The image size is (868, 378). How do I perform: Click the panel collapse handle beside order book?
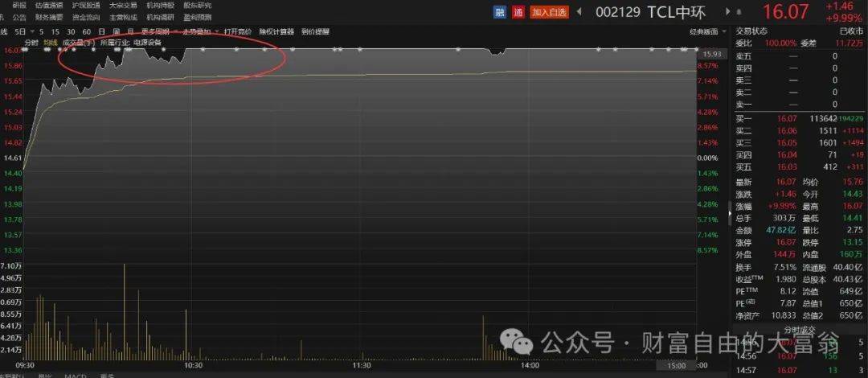coord(730,213)
